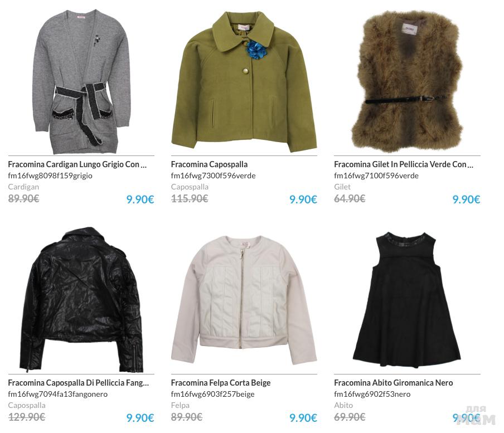Open the black sleeveless dress image
504x433 pixels.
(x=407, y=299)
